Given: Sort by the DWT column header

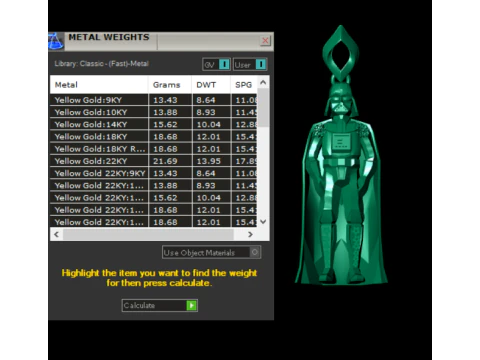Looking at the screenshot, I should coord(211,85).
